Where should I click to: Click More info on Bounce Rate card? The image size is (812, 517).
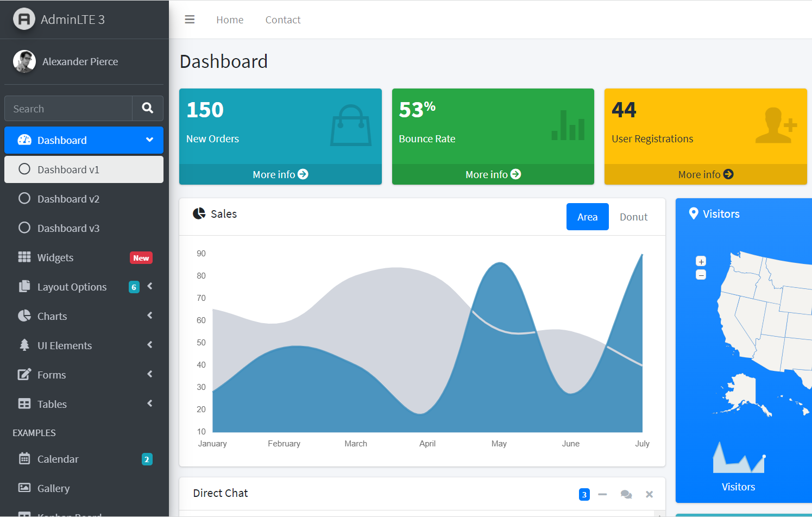tap(493, 174)
